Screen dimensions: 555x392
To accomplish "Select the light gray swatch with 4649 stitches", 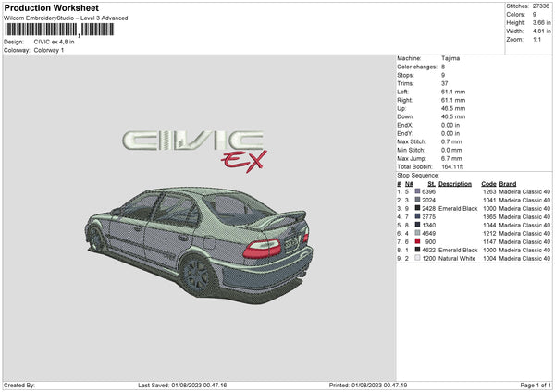I will pyautogui.click(x=418, y=233).
